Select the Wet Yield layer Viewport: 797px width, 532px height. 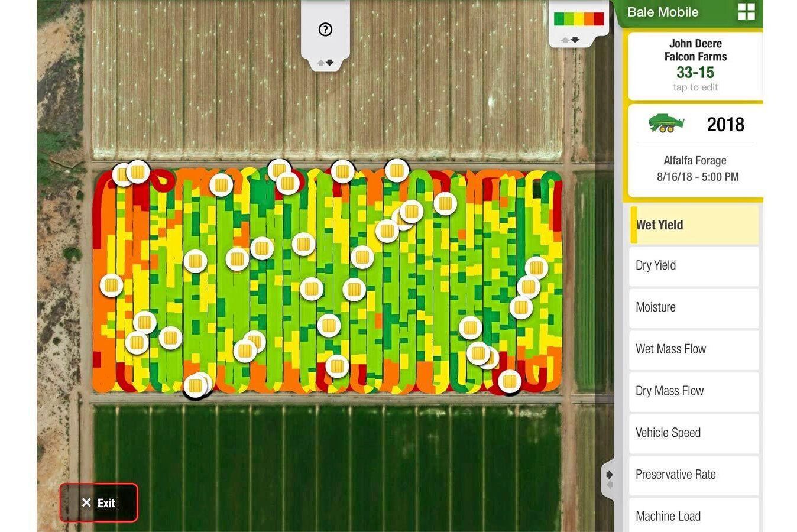tap(695, 225)
